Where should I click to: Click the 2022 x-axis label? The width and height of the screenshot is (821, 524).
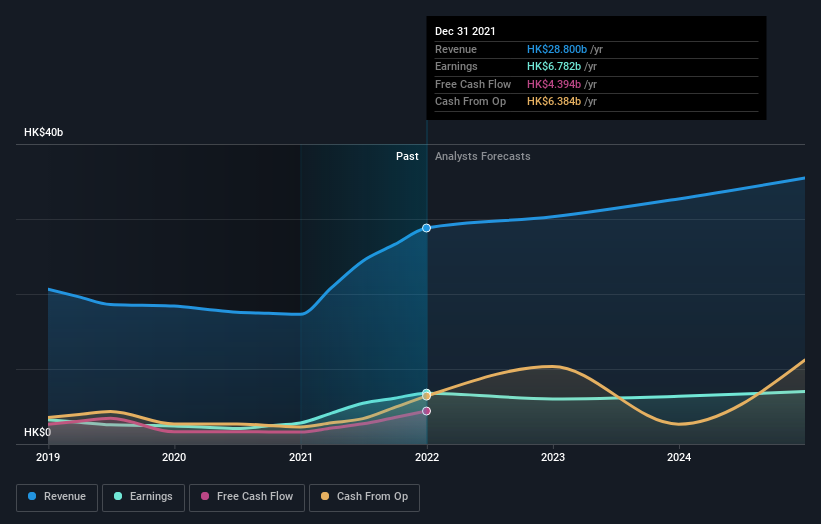coord(427,458)
